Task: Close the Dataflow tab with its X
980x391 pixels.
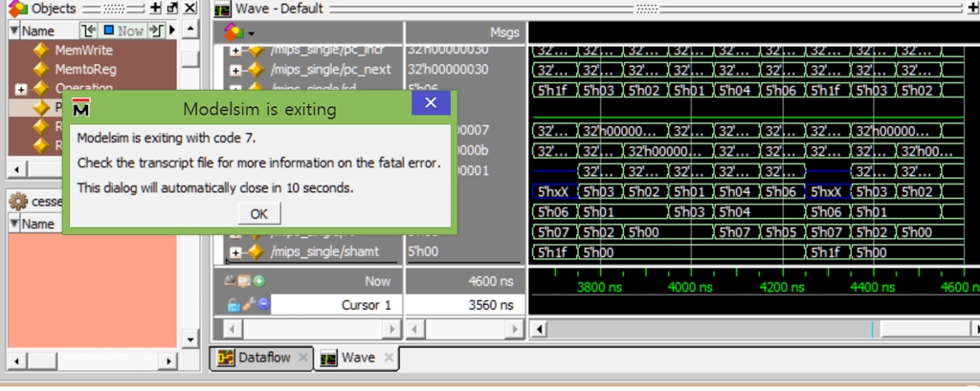Action: (x=301, y=358)
